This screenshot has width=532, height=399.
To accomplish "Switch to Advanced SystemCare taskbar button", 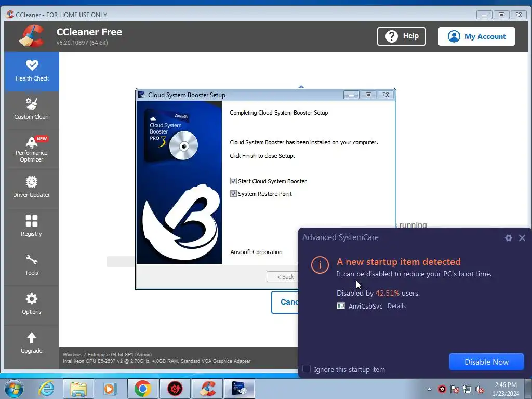I will [175, 389].
